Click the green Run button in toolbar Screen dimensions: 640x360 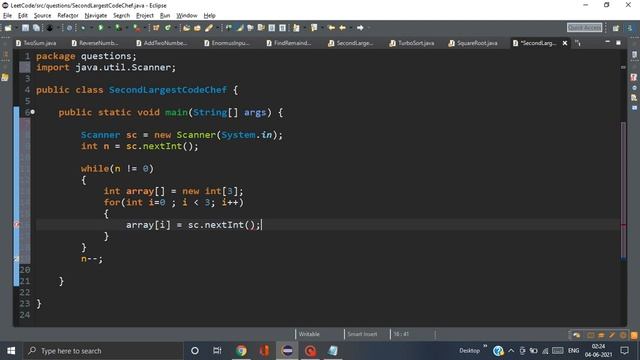pyautogui.click(x=100, y=28)
